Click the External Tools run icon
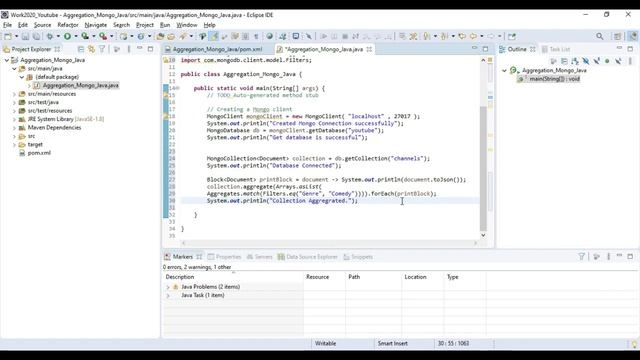Viewport: 640px width, 360px height. coord(103,36)
